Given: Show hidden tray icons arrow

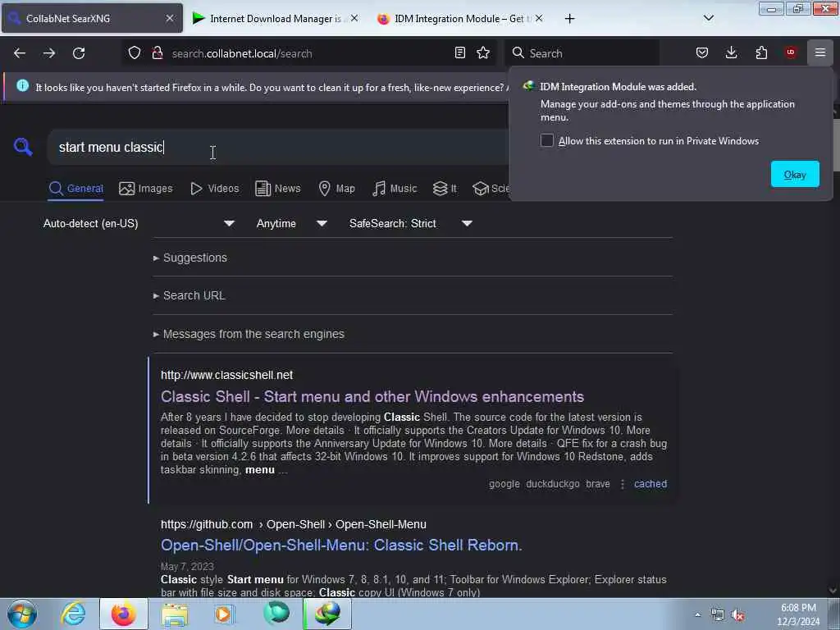Looking at the screenshot, I should 697,615.
